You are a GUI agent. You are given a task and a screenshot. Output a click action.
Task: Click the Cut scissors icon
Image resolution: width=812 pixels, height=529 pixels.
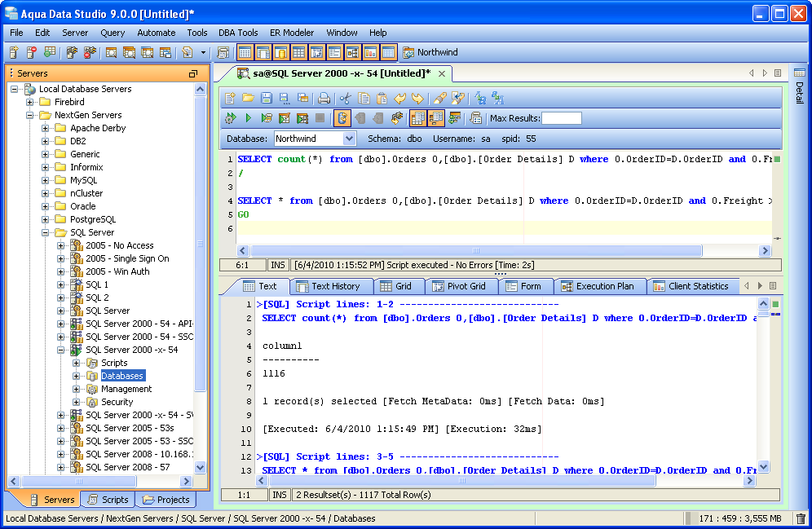point(345,98)
